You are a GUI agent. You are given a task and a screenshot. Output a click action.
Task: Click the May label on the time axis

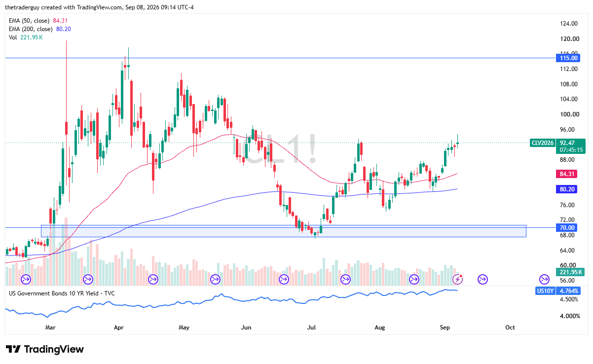(184, 328)
